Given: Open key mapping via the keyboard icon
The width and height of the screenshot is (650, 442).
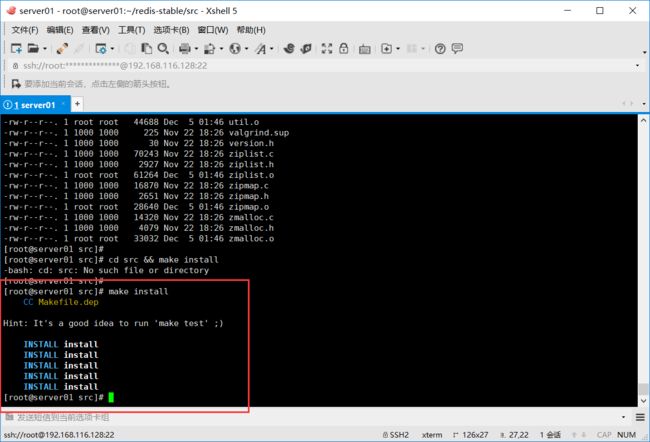Looking at the screenshot, I should (x=365, y=49).
